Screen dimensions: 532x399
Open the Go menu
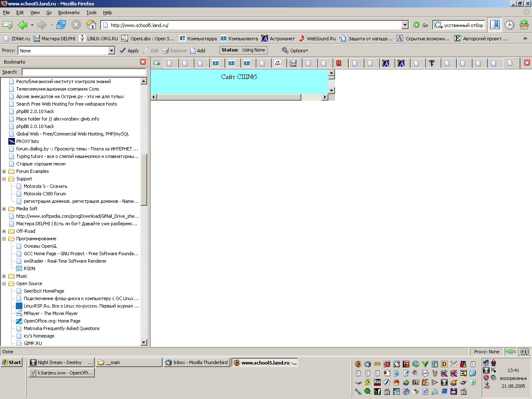(x=49, y=12)
